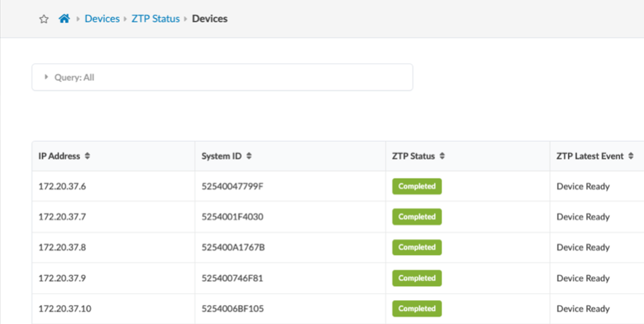Expand the Query: All filter
Image resolution: width=644 pixels, height=324 pixels.
[47, 77]
